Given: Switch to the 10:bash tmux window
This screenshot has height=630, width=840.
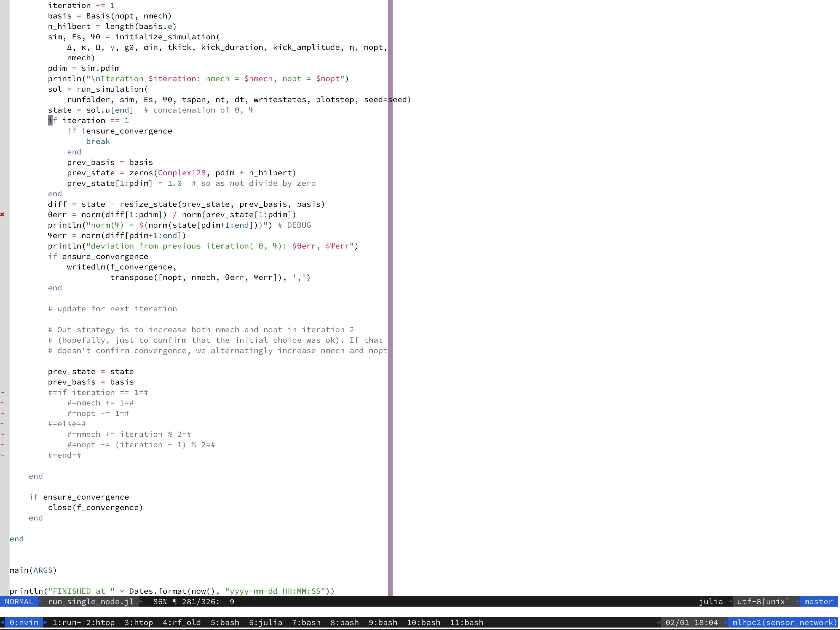Looking at the screenshot, I should [423, 622].
